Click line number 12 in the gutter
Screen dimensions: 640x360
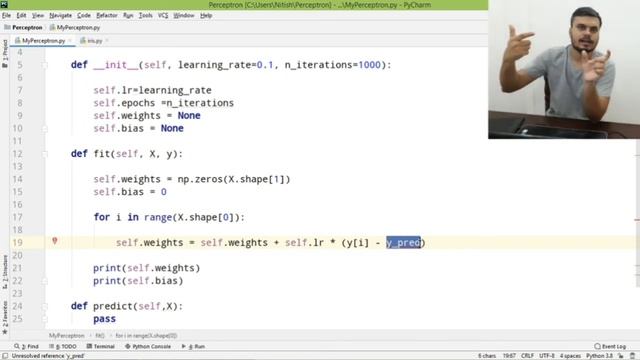(x=17, y=154)
